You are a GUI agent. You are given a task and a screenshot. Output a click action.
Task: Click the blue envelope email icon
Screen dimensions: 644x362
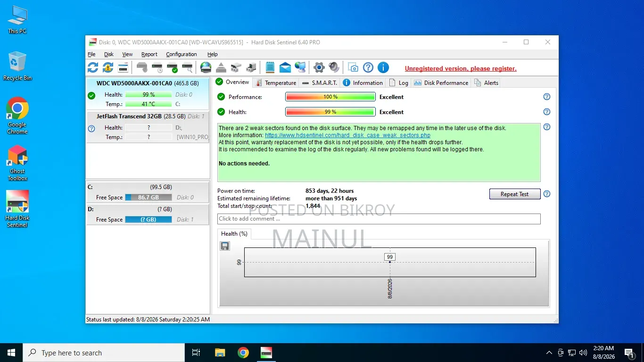point(285,67)
